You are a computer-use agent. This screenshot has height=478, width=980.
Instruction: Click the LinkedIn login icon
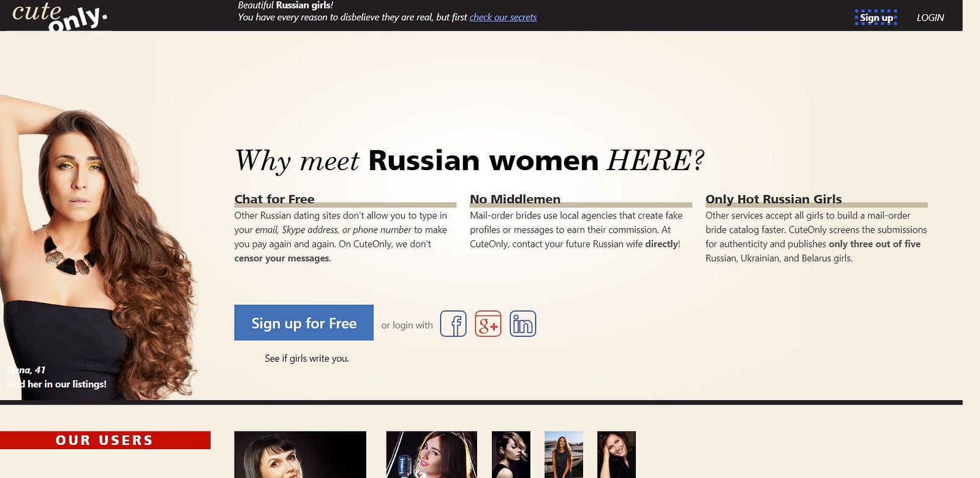coord(522,324)
